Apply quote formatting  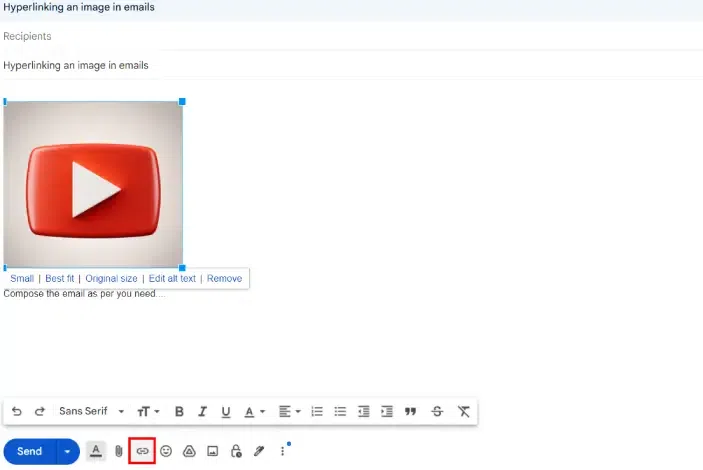pyautogui.click(x=410, y=411)
